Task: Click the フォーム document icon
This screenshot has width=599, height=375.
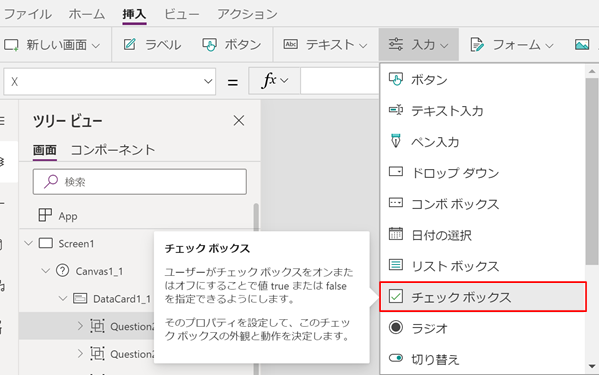Action: 477,45
